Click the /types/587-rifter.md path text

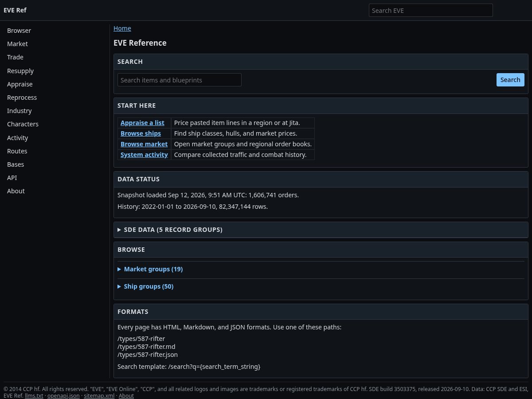tap(146, 347)
